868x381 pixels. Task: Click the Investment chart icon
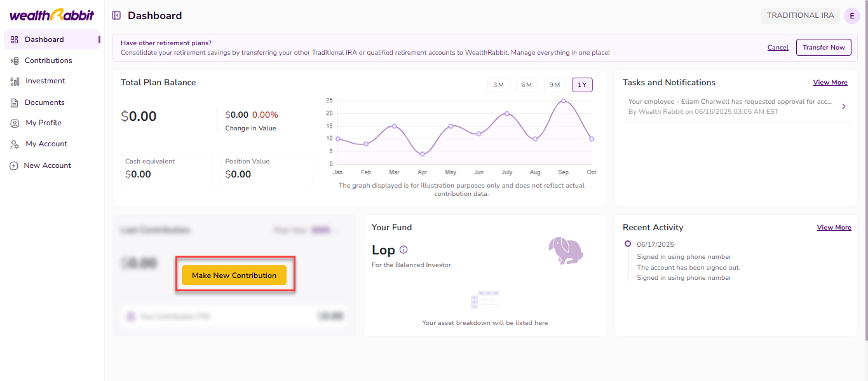coord(14,81)
